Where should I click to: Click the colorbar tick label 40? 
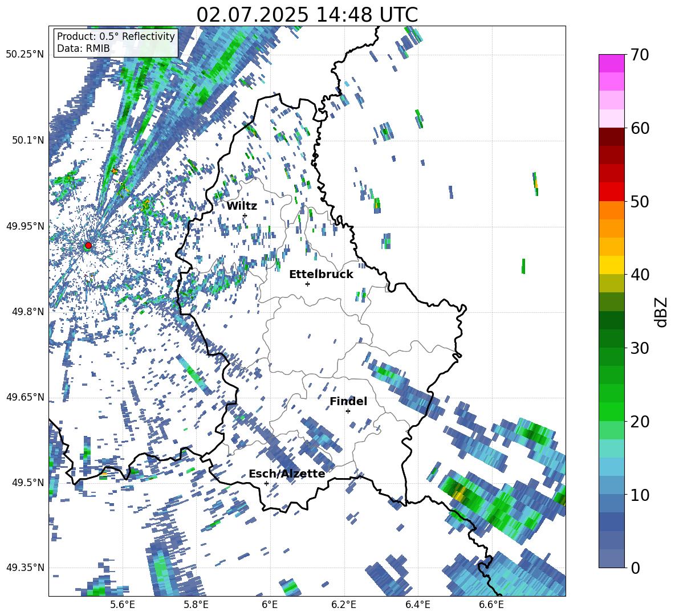pos(640,275)
